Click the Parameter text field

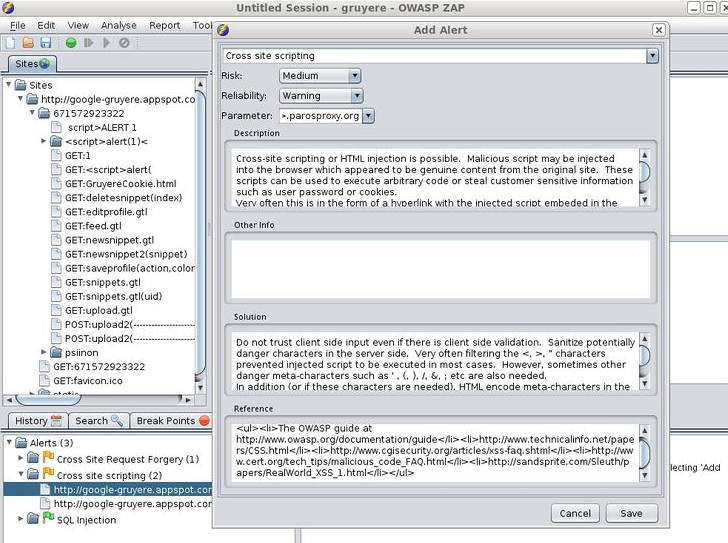pos(320,116)
